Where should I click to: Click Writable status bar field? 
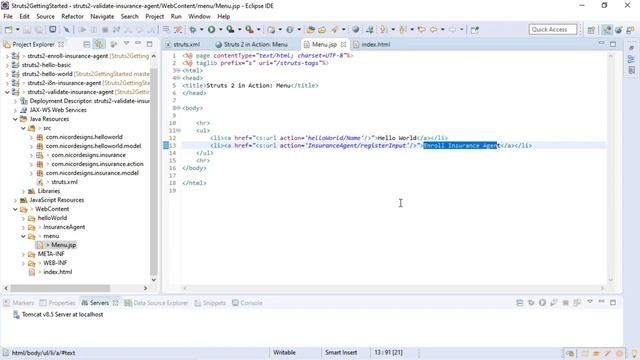click(284, 352)
